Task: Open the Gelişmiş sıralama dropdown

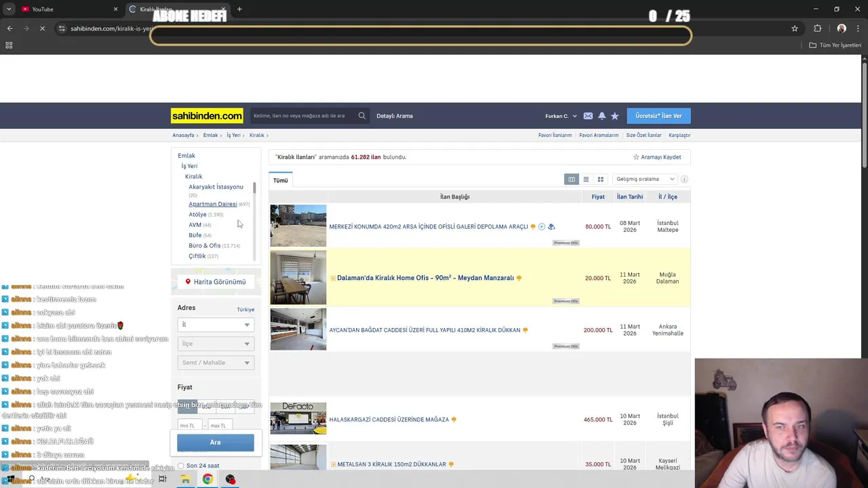Action: point(645,179)
